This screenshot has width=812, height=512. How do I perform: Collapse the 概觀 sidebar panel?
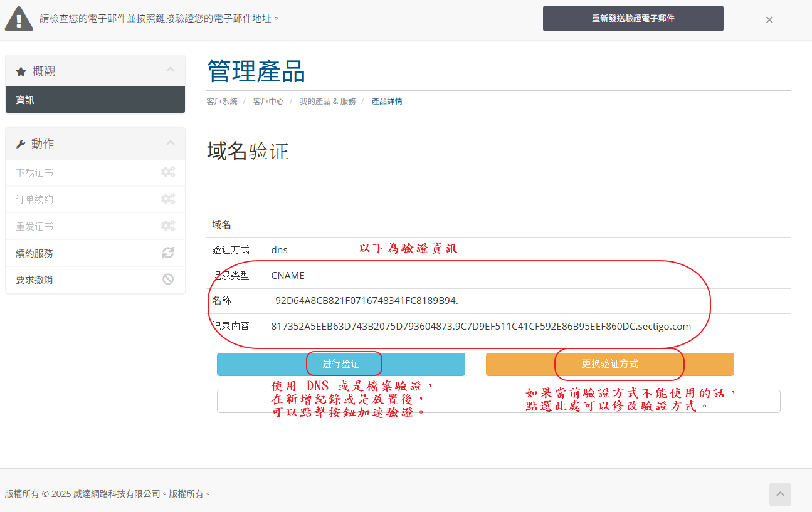click(x=170, y=70)
